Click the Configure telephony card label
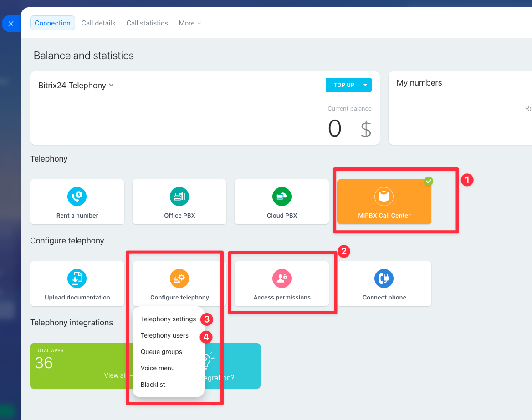532x420 pixels. point(179,297)
